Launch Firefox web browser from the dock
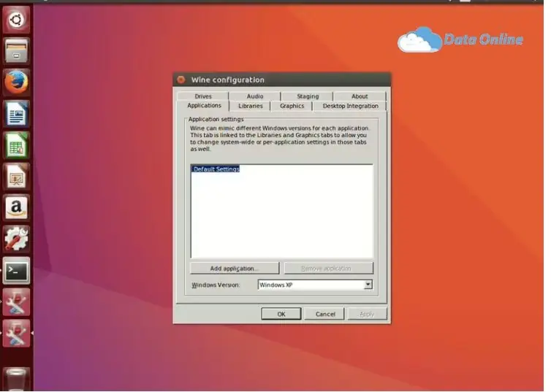Image resolution: width=551 pixels, height=392 pixels. coord(16,82)
